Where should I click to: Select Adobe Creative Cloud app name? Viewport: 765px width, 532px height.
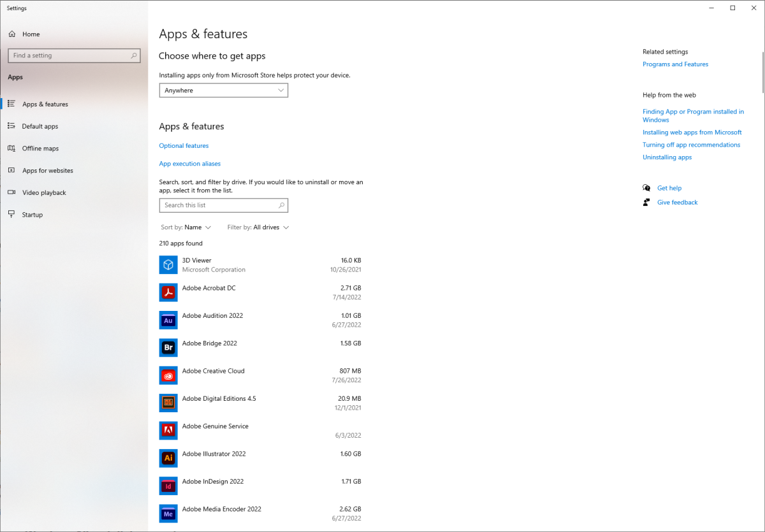coord(213,371)
